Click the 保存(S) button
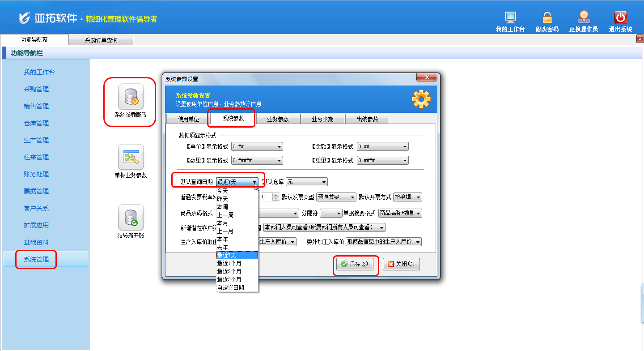Viewport: 644px width, 351px height. click(354, 264)
